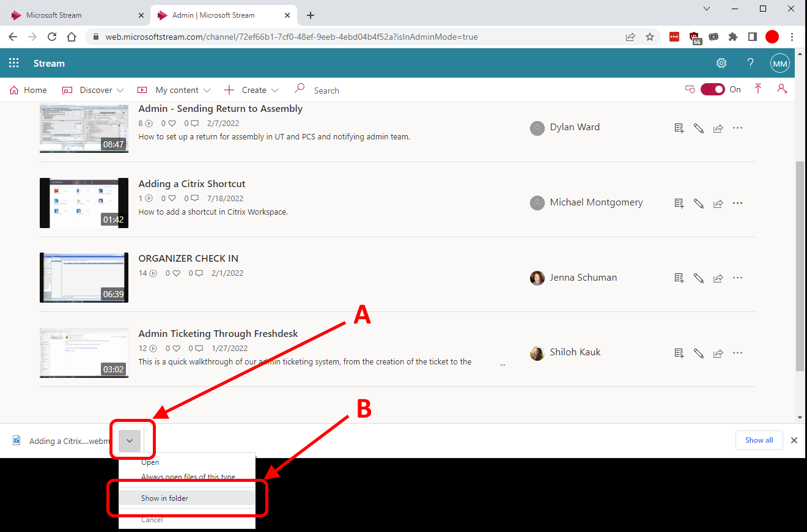Choose Show in folder

[186, 498]
